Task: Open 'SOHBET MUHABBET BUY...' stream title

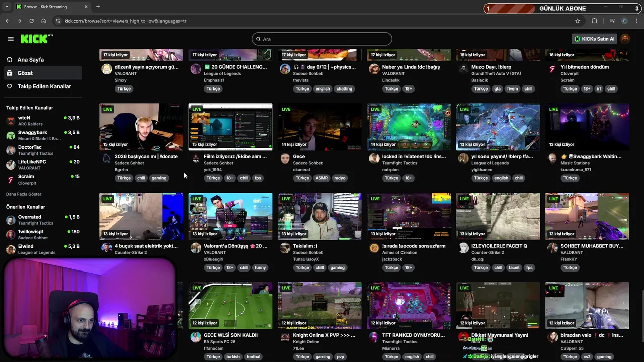Action: point(592,246)
